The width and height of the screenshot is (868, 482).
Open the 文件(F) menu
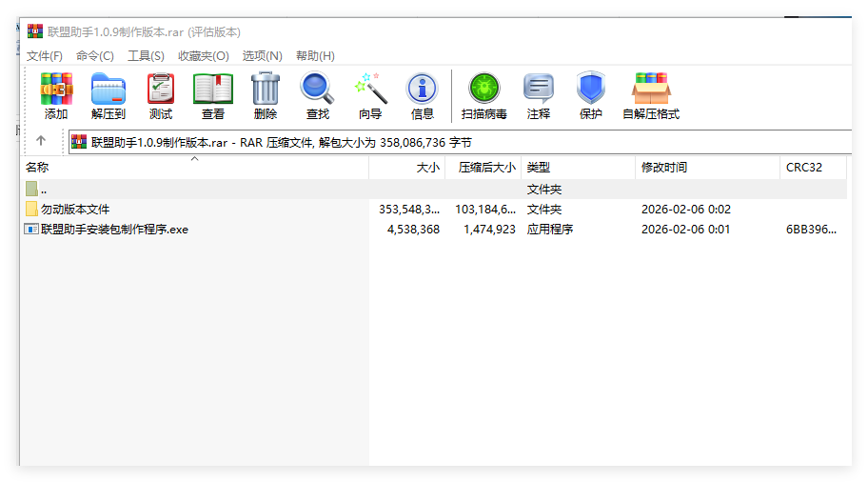click(x=45, y=56)
